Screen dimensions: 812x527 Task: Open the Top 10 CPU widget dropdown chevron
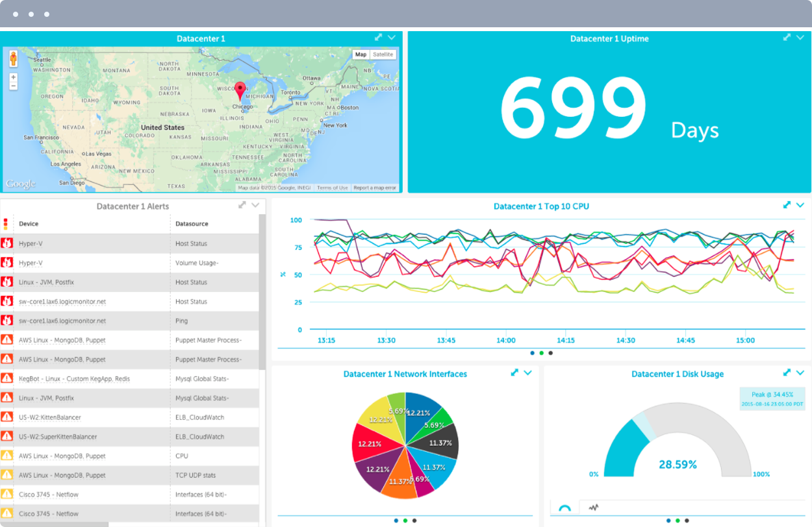(x=800, y=205)
